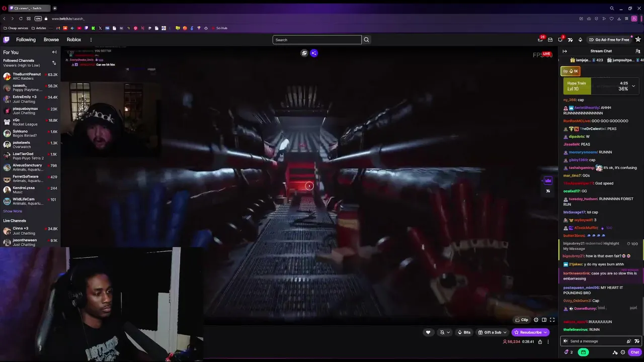
Task: Claim the green channel points bonus
Action: click(583, 352)
